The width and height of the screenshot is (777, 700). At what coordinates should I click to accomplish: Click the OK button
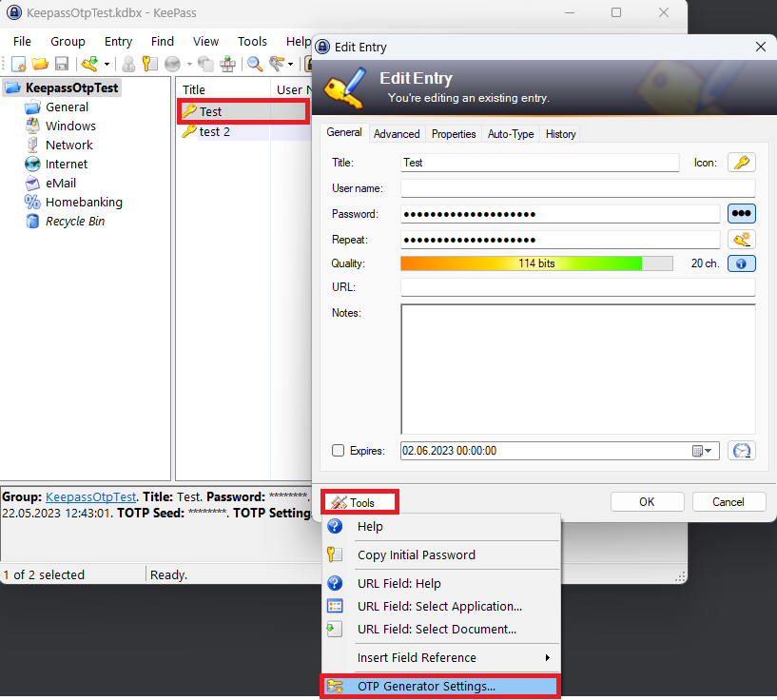coord(647,501)
